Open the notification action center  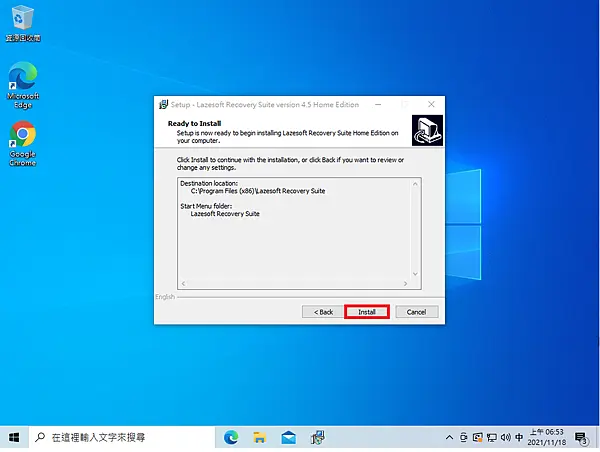[x=581, y=438]
